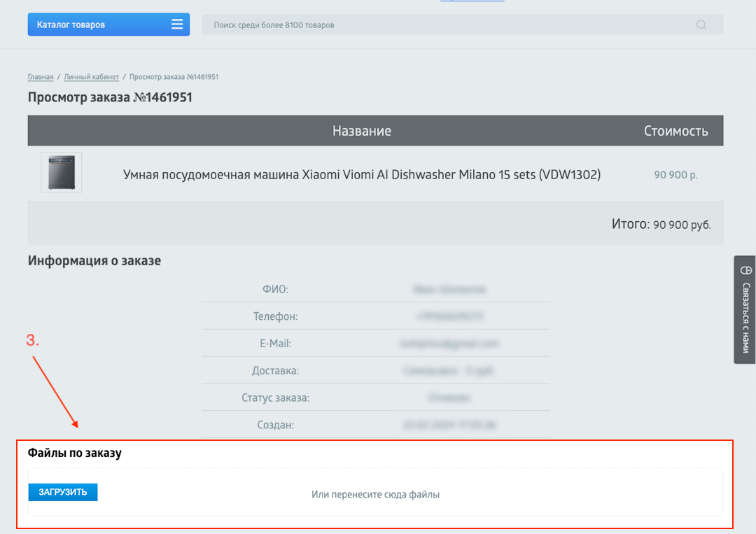Click the E-Mail: row label
Viewport: 756px width, 534px height.
point(275,344)
